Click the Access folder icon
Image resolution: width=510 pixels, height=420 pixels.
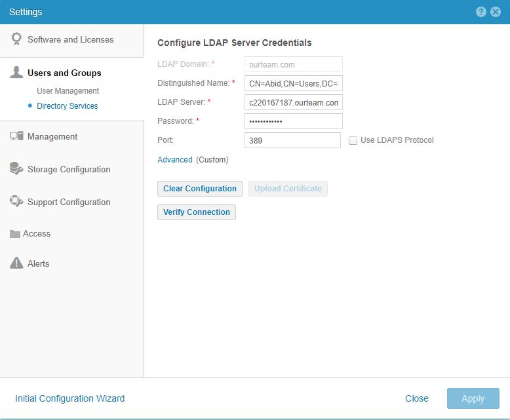[x=15, y=234]
